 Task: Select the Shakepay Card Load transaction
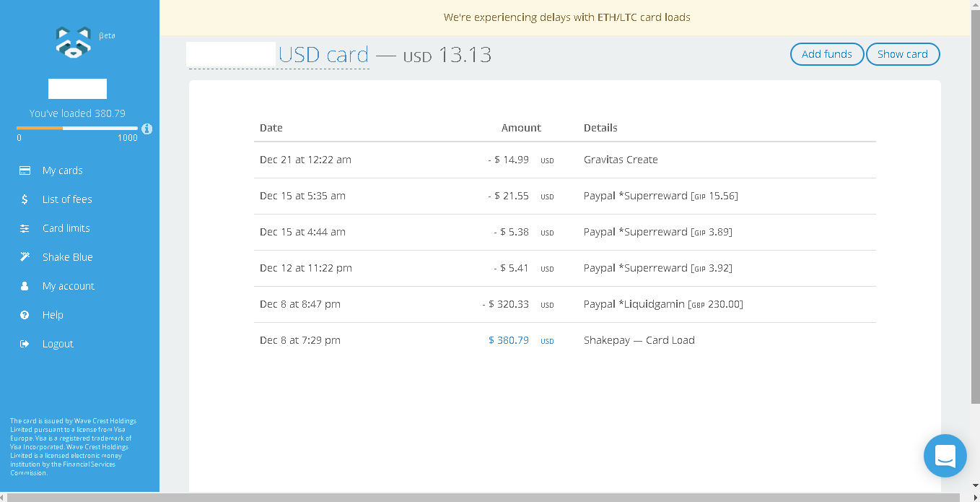(x=564, y=340)
